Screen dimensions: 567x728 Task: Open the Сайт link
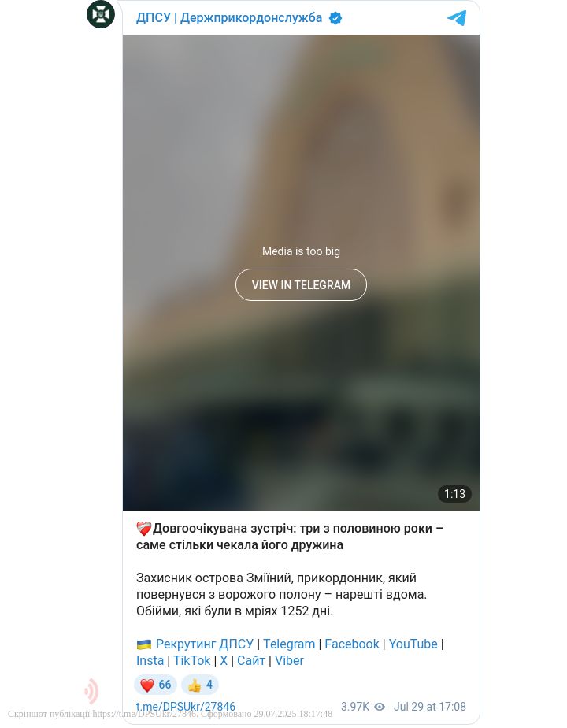pos(251,660)
